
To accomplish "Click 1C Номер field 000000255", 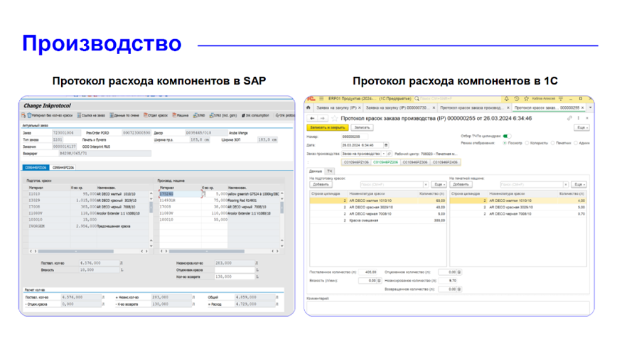I will (x=354, y=136).
